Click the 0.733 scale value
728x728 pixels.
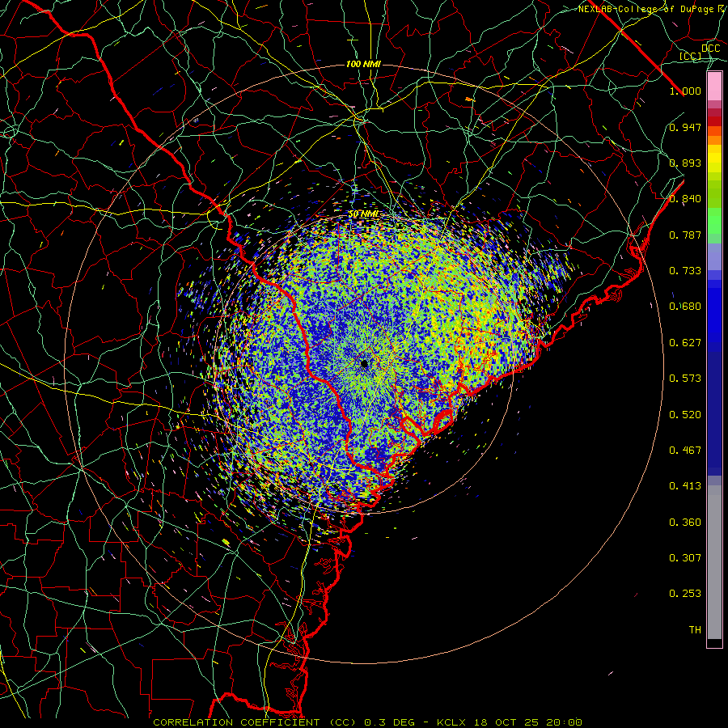(685, 271)
